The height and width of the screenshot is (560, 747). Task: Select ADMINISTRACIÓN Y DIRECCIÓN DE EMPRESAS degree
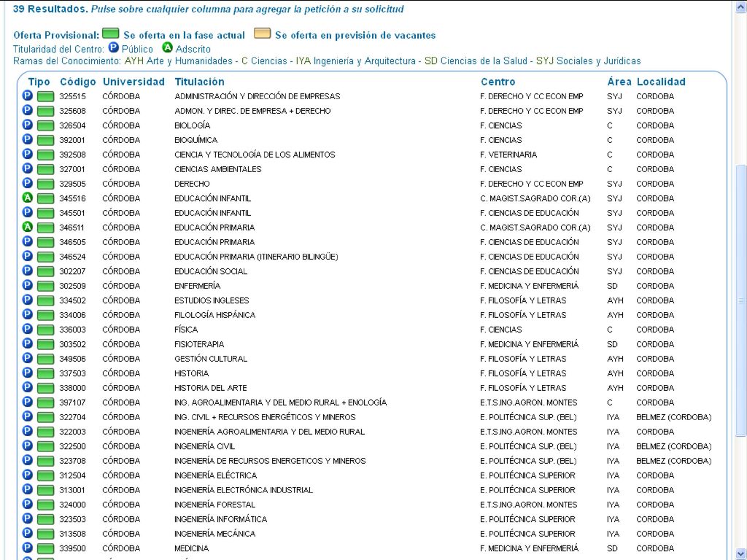click(258, 97)
